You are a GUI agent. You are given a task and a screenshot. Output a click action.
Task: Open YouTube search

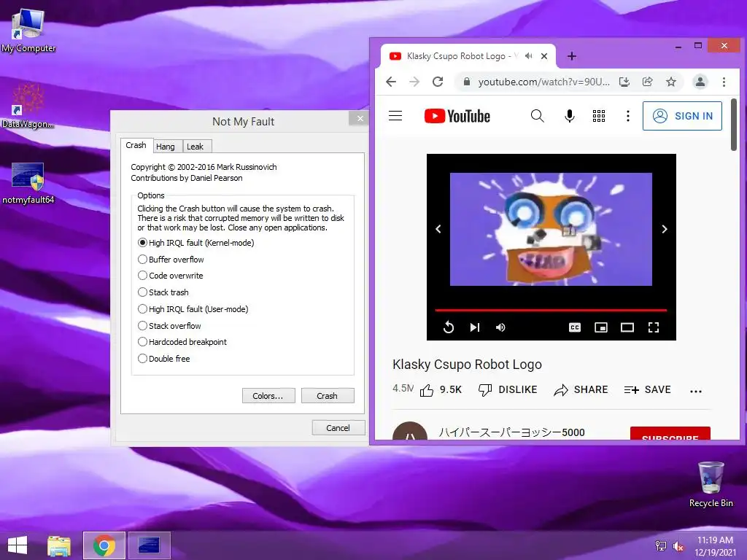(538, 116)
